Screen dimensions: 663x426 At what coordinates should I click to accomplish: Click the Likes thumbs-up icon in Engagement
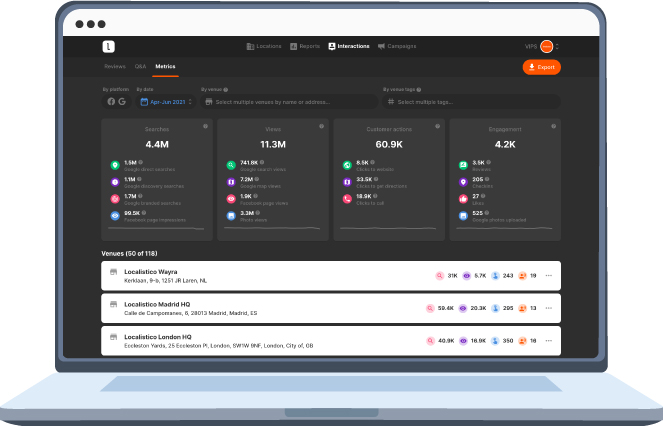pos(463,199)
